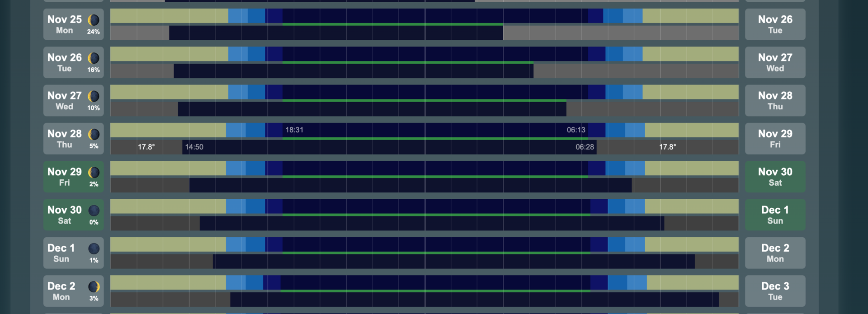Click the 16% moon illumination text
This screenshot has height=314, width=868.
pos(94,70)
